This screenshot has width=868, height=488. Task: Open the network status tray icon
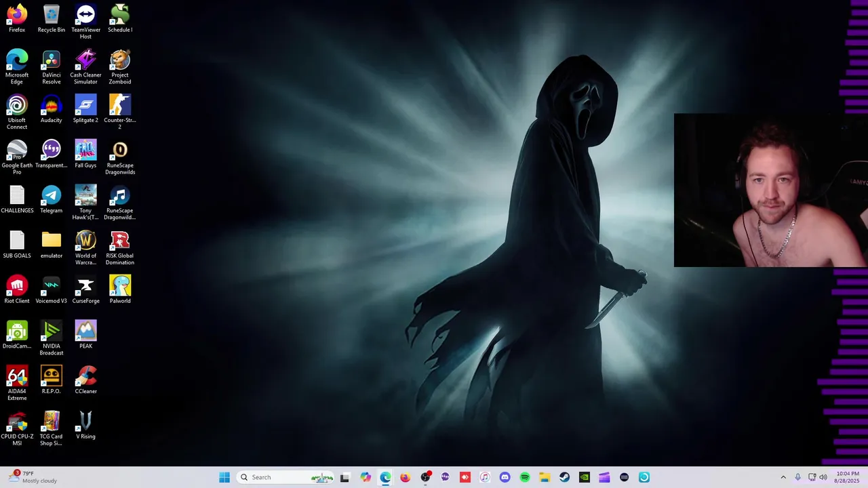point(812,477)
